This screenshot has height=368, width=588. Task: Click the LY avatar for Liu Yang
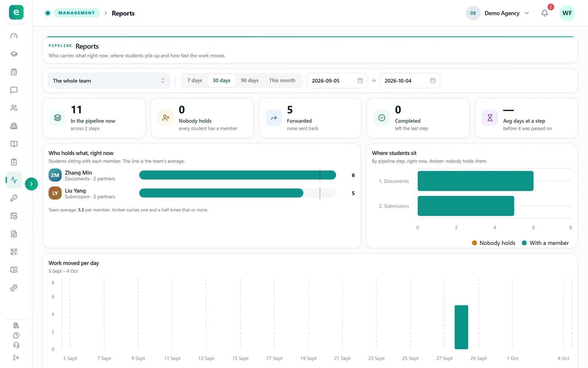pyautogui.click(x=55, y=193)
